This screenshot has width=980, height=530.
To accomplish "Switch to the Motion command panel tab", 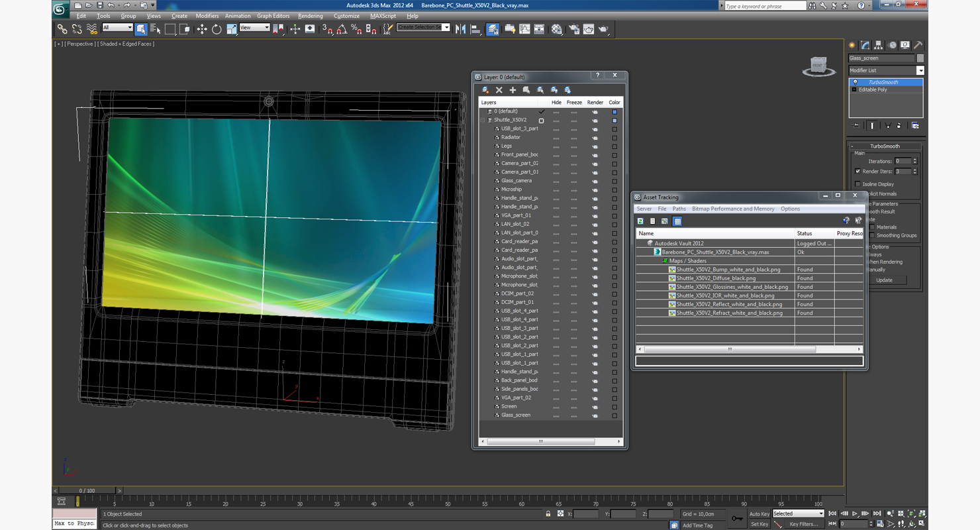I will coord(892,46).
